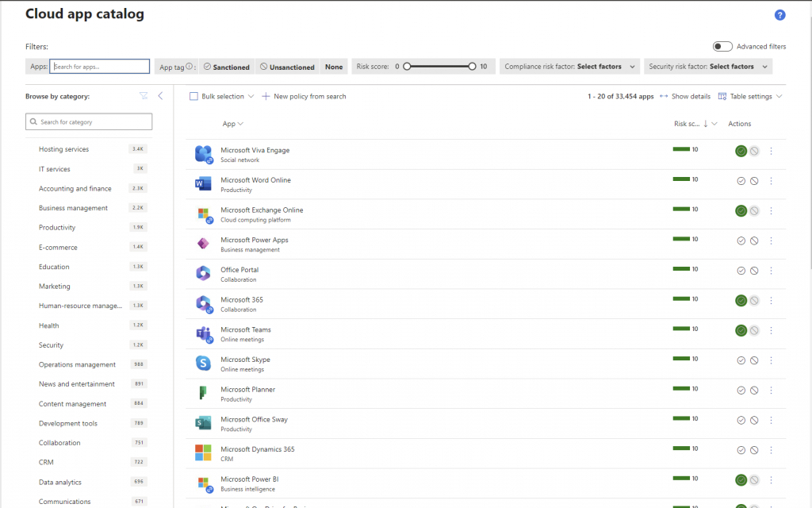Open the Table settings dropdown
The height and width of the screenshot is (508, 812).
(x=750, y=96)
